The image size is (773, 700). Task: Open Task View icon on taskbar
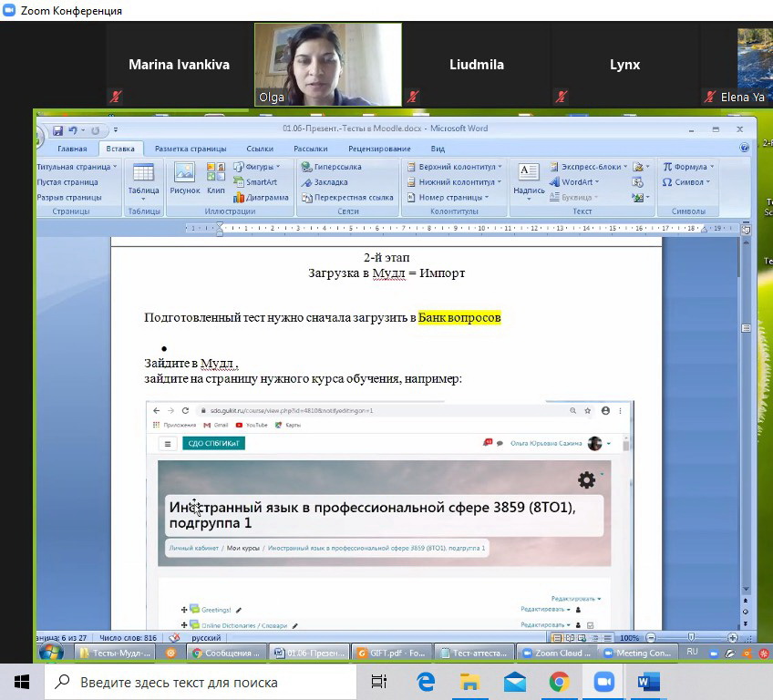coord(378,683)
